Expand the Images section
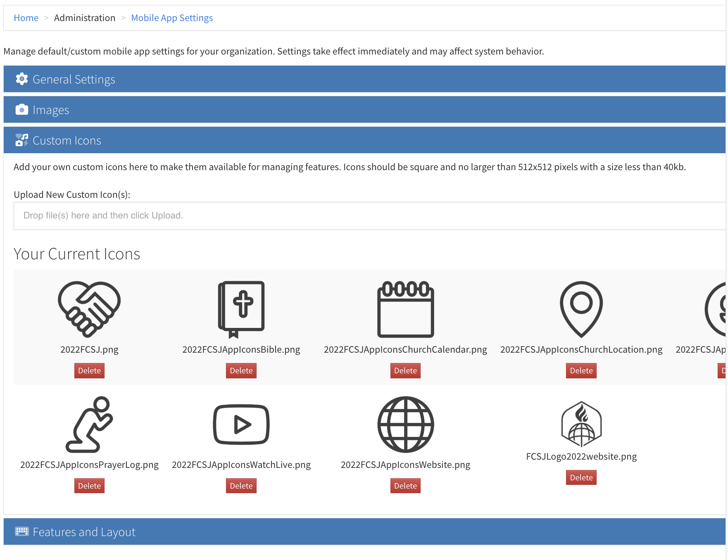 364,109
